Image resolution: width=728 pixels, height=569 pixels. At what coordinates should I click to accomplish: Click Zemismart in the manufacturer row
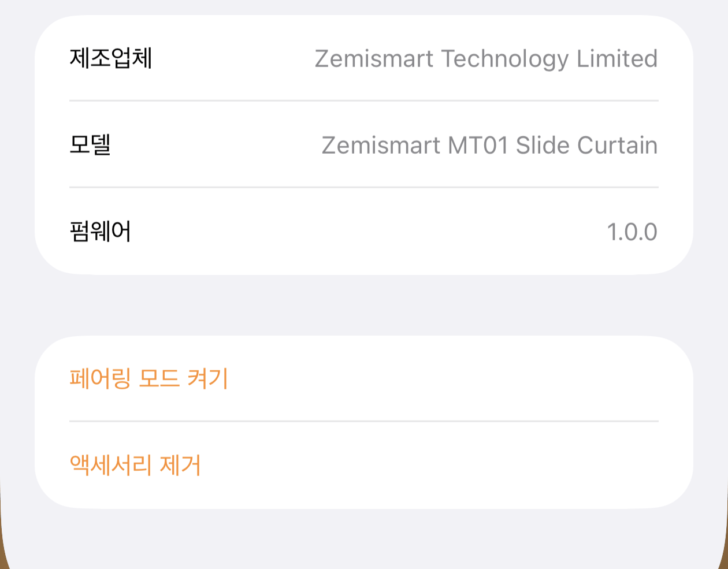click(x=374, y=58)
